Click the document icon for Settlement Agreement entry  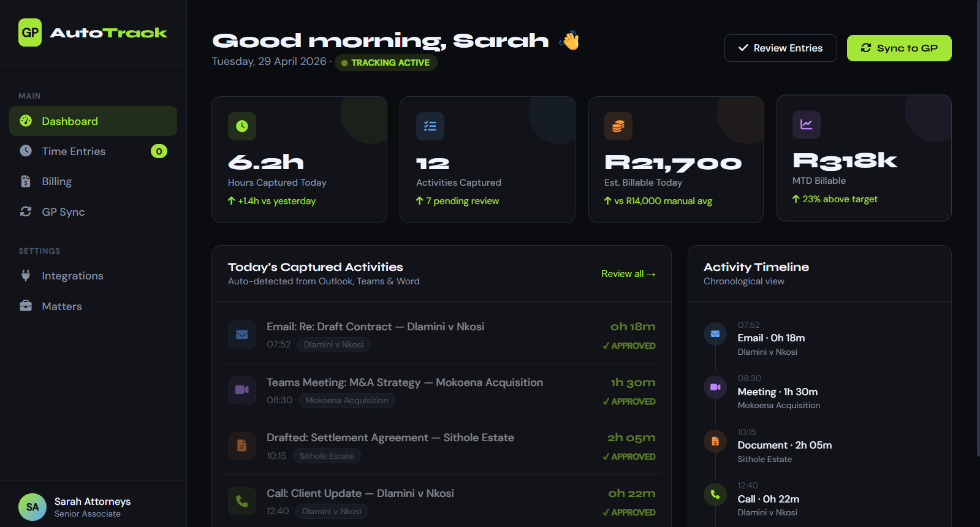(242, 445)
